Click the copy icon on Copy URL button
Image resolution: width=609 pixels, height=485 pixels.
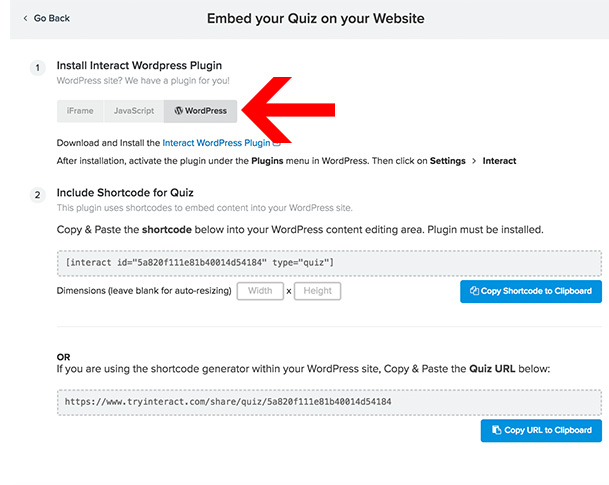point(496,430)
